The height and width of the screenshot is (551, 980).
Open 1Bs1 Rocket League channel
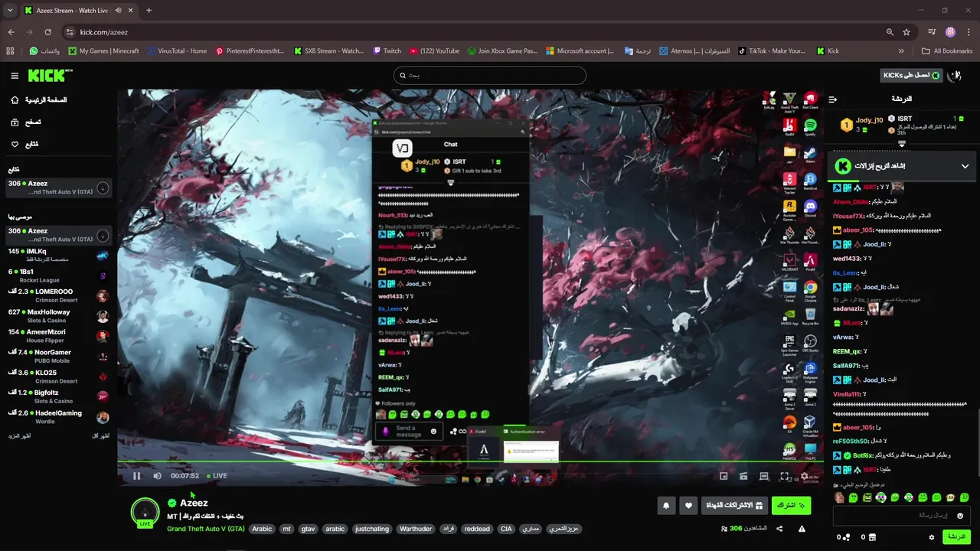coord(59,275)
